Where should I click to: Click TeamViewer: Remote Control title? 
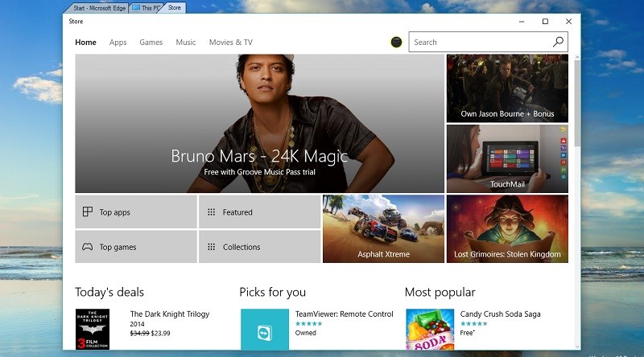(x=345, y=314)
